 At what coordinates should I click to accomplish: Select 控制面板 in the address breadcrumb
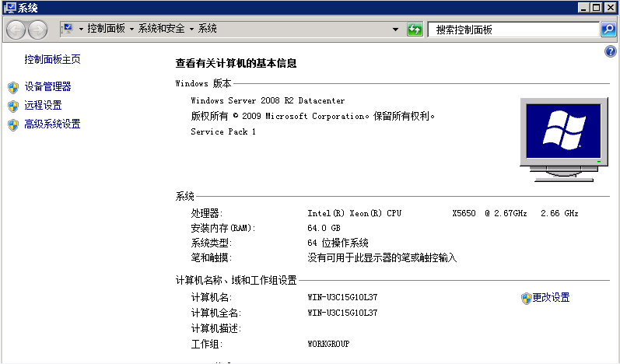point(106,29)
